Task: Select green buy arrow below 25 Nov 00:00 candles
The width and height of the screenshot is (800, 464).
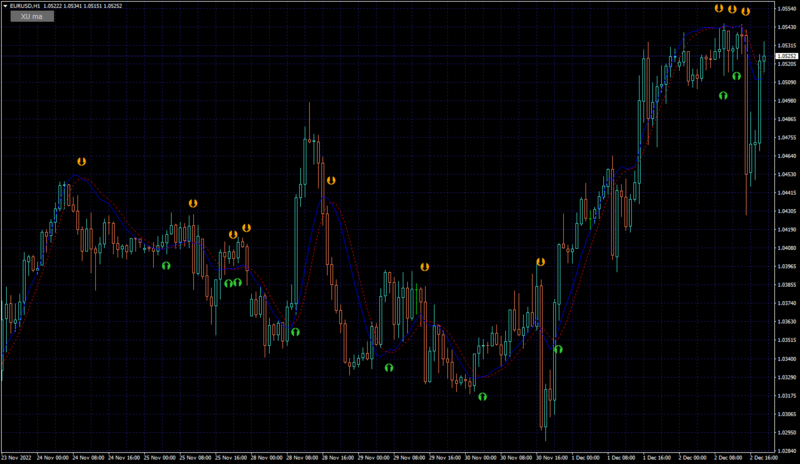Action: (x=166, y=265)
